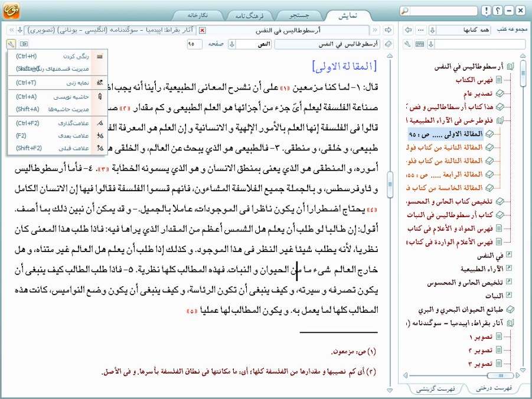Click the previous-bookmark icon beside علامت قبلی

(100, 148)
